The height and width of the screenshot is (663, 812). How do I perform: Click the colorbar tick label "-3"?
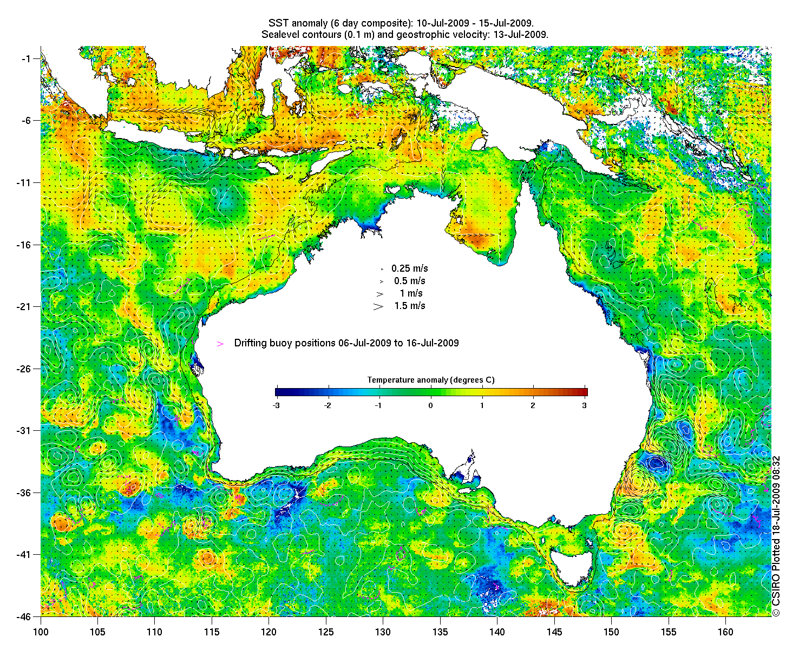click(x=276, y=405)
